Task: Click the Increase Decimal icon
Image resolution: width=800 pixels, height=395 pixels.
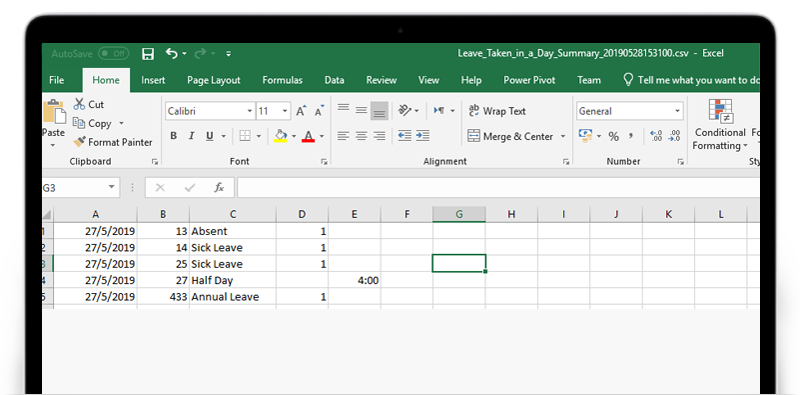Action: point(656,136)
